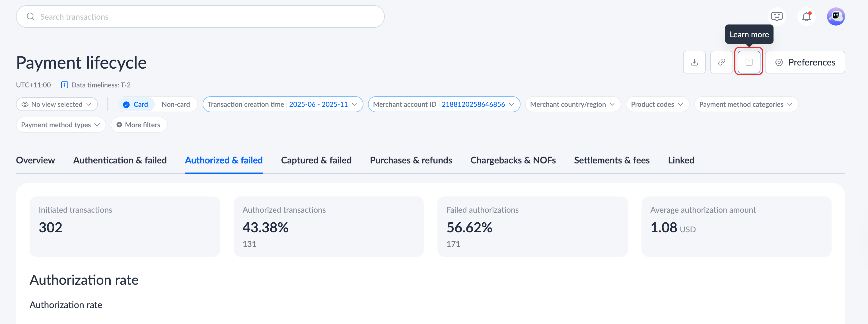This screenshot has height=324, width=868.
Task: Click the copy link icon
Action: (x=721, y=62)
